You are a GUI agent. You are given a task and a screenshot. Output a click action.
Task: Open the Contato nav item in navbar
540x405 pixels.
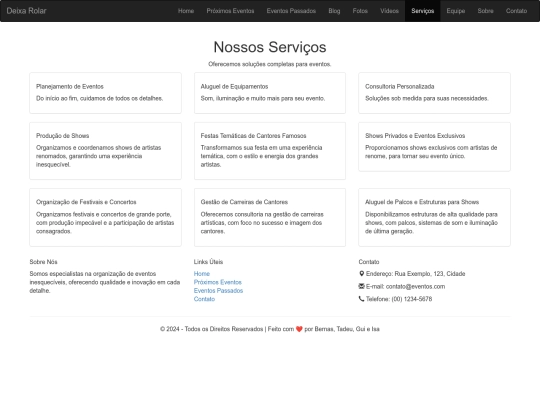point(516,11)
